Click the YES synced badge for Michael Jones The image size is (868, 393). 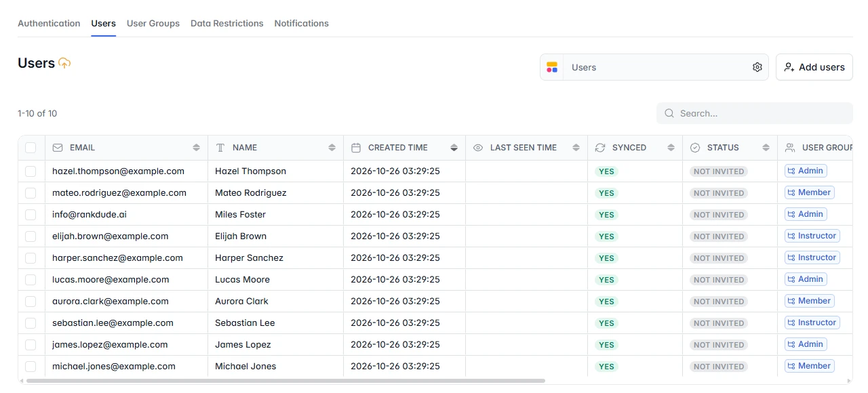pyautogui.click(x=606, y=367)
